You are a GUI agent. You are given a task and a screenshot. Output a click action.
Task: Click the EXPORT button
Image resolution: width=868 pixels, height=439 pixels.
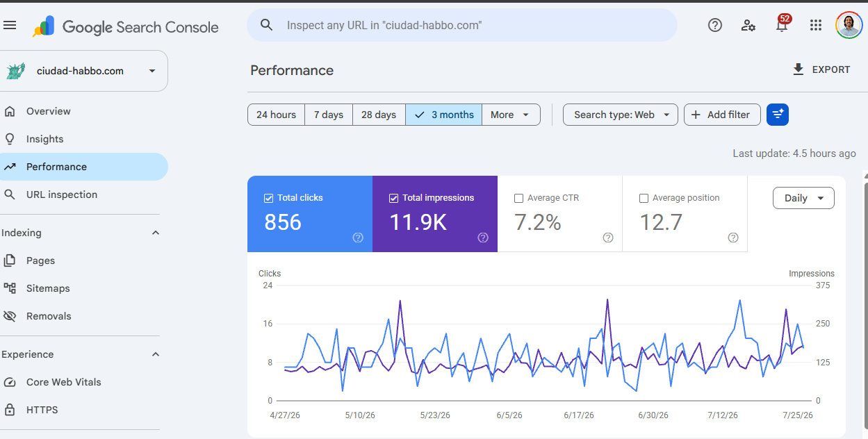821,69
